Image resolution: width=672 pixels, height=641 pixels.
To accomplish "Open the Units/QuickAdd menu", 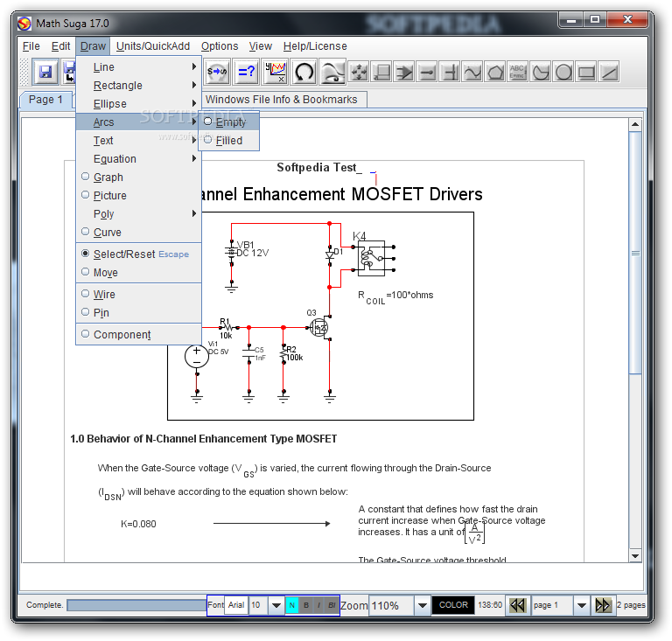I will point(153,45).
